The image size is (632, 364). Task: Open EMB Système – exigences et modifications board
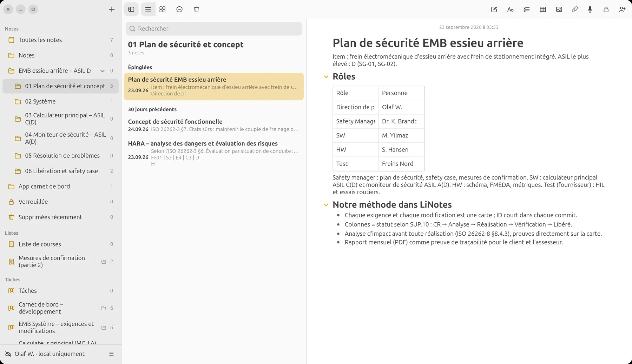coord(61,328)
